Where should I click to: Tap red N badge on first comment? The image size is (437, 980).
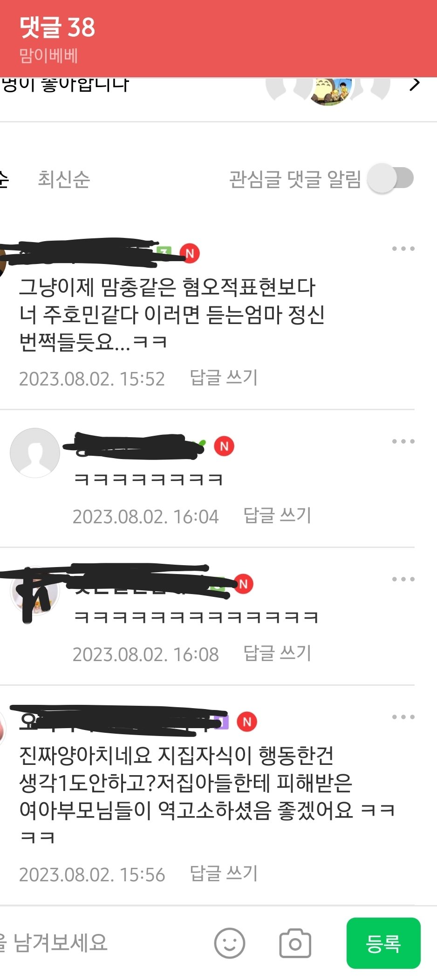tap(190, 253)
